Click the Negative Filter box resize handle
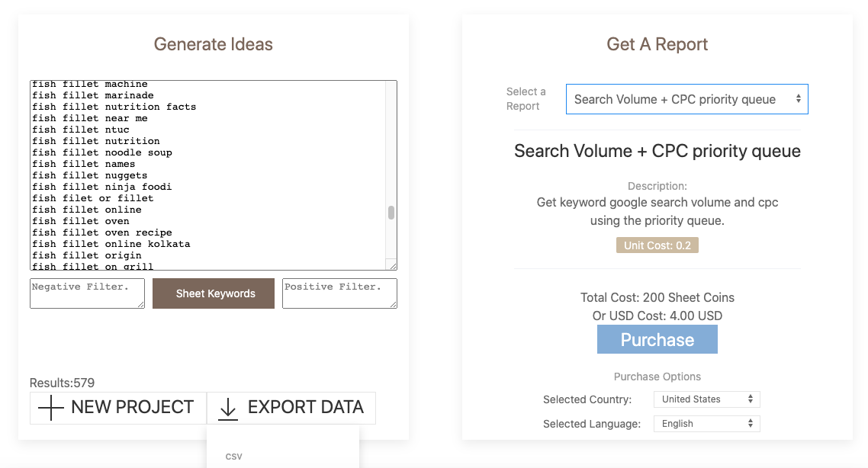 [140, 304]
